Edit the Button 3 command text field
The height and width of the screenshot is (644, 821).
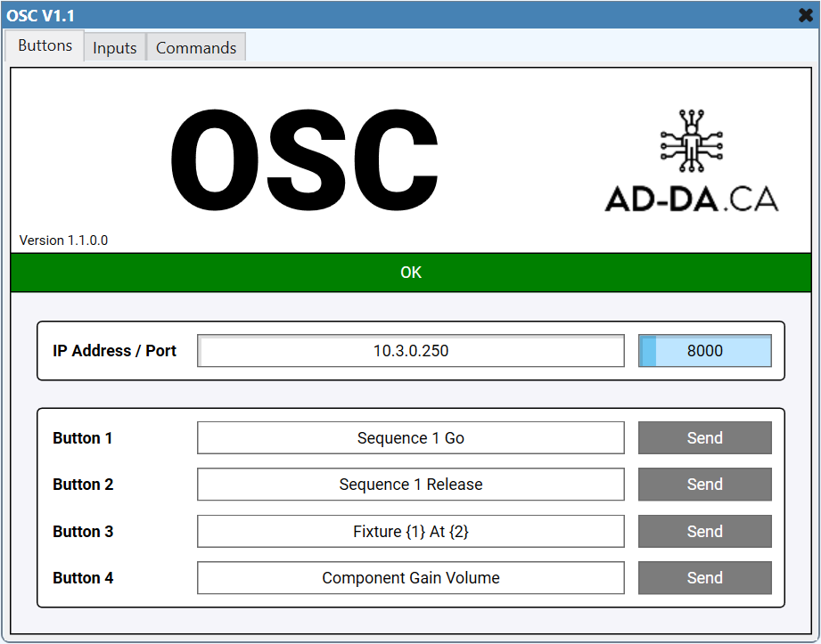(410, 531)
